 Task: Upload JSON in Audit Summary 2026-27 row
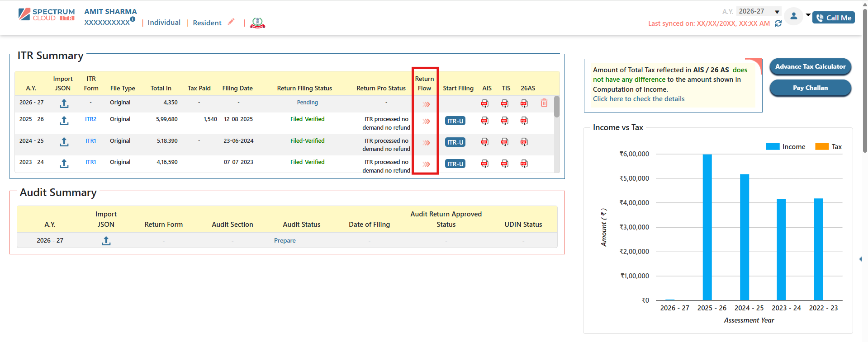[x=106, y=241]
